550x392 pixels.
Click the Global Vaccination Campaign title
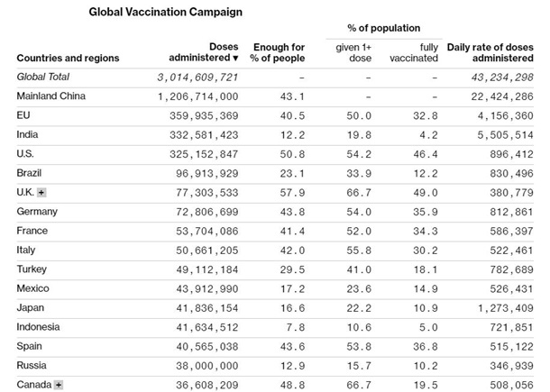click(x=165, y=13)
